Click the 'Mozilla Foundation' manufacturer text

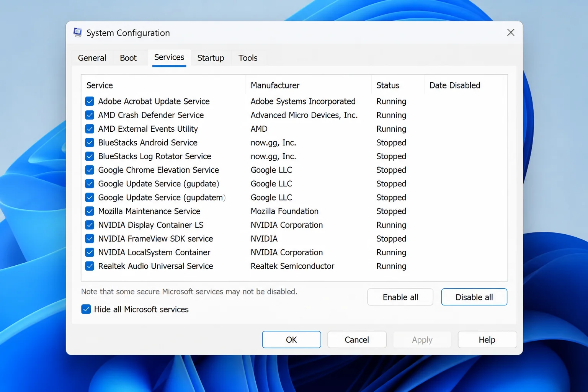point(284,211)
